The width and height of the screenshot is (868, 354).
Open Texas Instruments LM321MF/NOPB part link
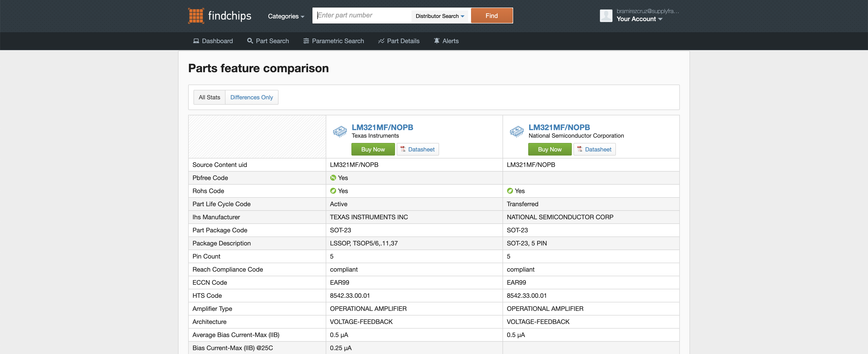pos(382,127)
